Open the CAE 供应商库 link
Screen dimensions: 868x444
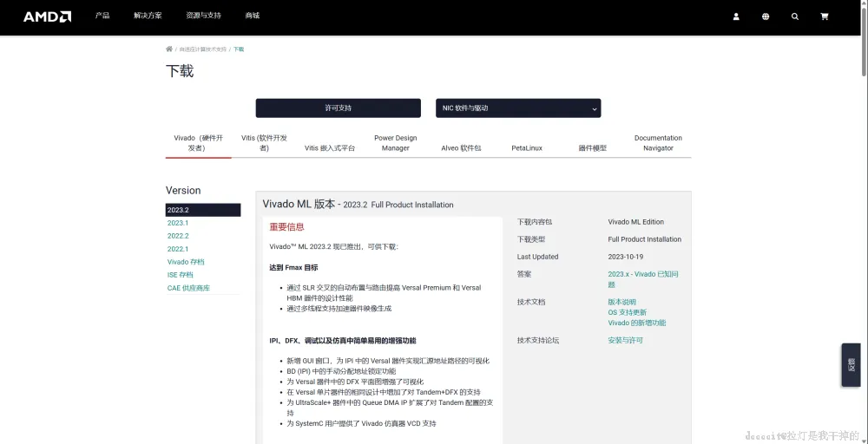click(188, 288)
